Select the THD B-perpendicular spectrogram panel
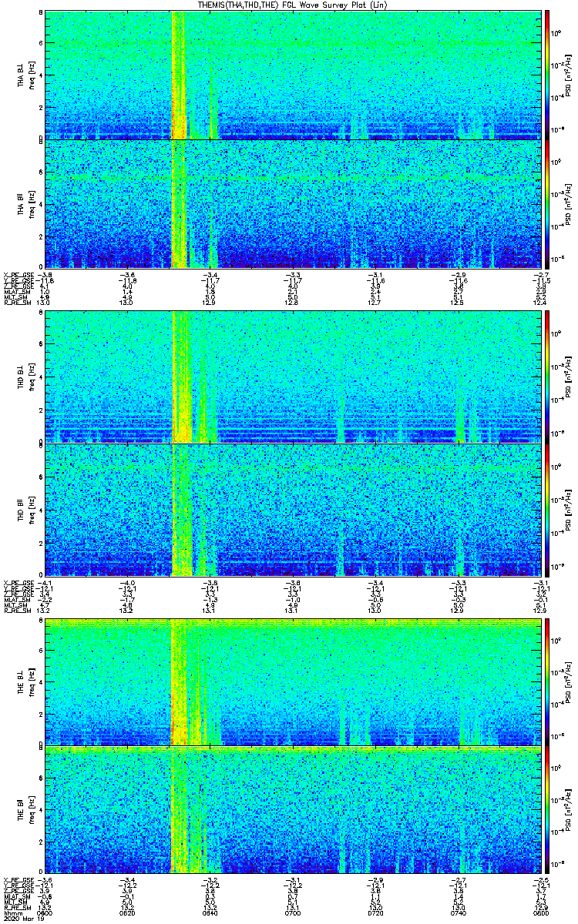Viewport: 578px width, 924px height. pyautogui.click(x=292, y=377)
